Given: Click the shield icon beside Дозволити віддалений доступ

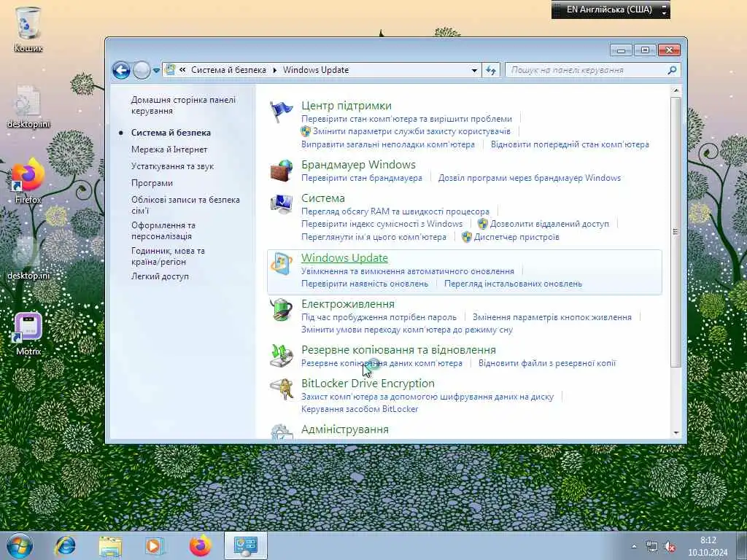Looking at the screenshot, I should click(483, 224).
